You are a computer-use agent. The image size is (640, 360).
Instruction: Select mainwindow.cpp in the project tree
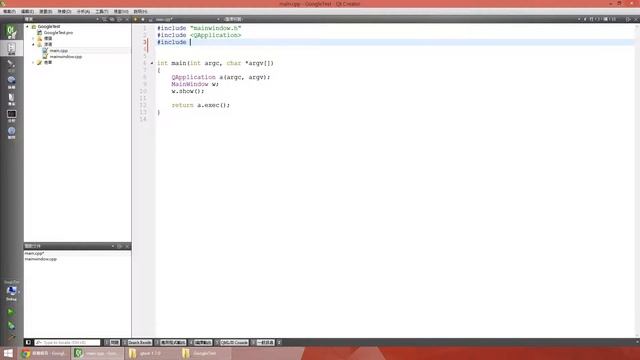[x=65, y=57]
